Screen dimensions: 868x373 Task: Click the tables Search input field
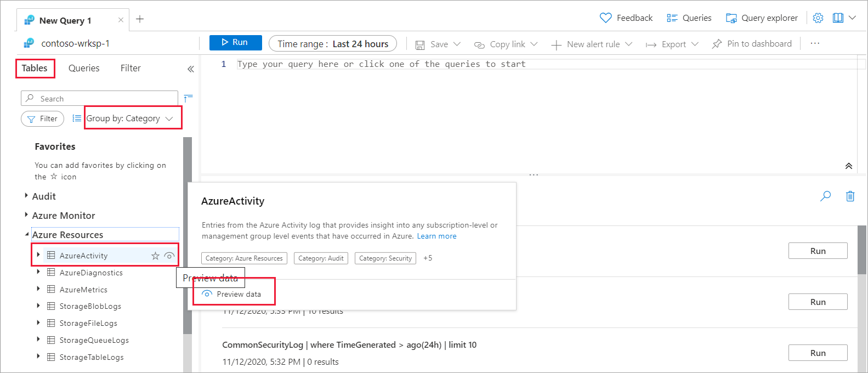coord(99,98)
